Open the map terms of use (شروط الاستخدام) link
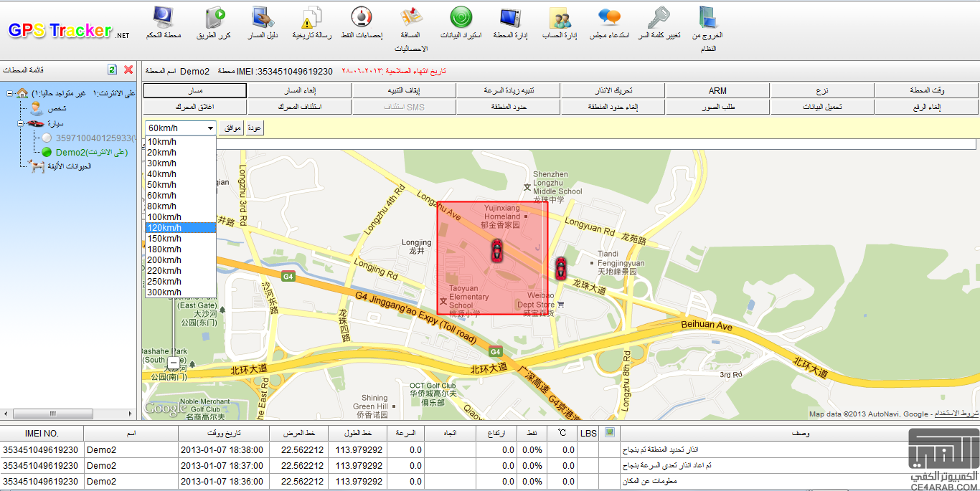This screenshot has width=980, height=491. pyautogui.click(x=956, y=414)
